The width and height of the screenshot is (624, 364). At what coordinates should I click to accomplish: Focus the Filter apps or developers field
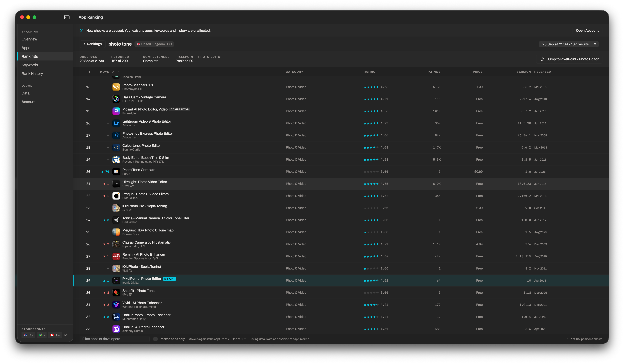(114, 339)
